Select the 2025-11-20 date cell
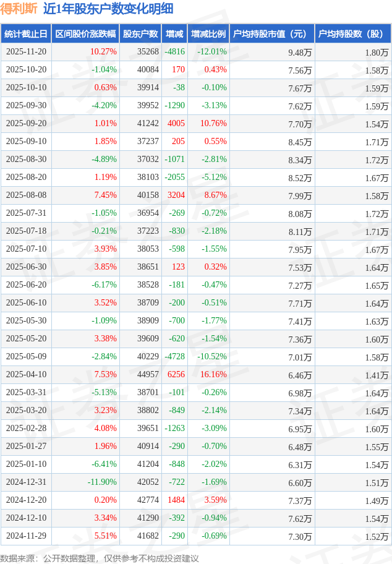Screen dimensions: 392x564 (26, 52)
